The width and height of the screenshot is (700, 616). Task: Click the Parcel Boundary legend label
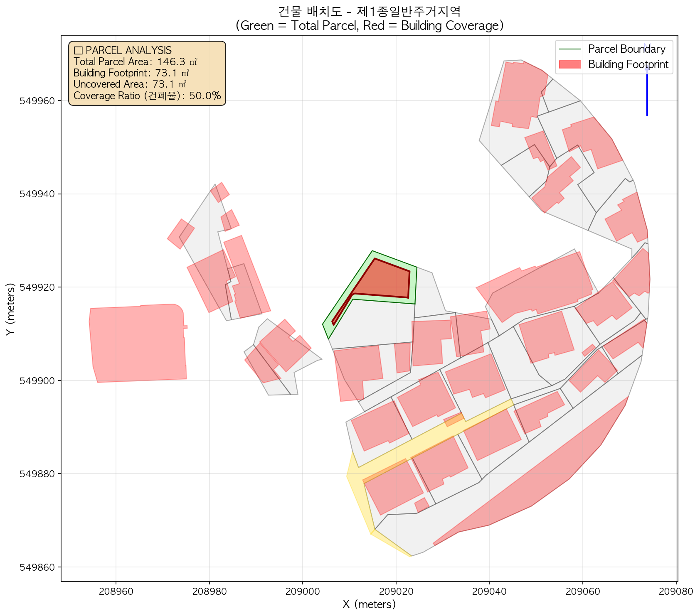[626, 49]
